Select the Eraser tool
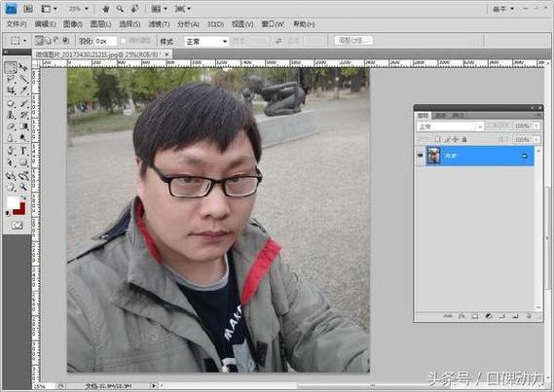 (11, 126)
